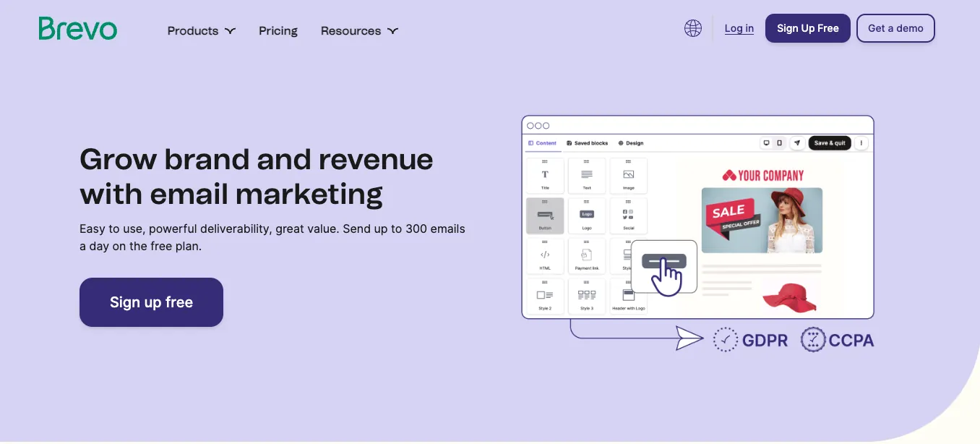Open the Pricing page

(x=278, y=30)
